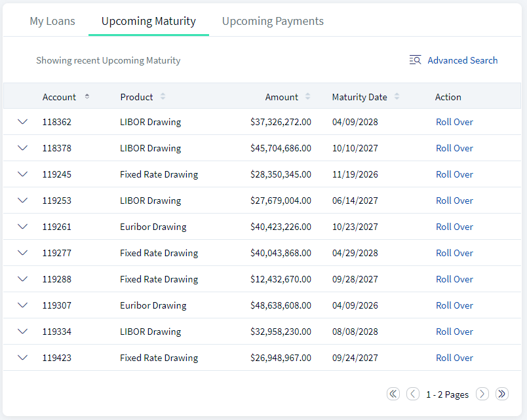Go to next page icon
This screenshot has width=527, height=420.
[x=482, y=394]
